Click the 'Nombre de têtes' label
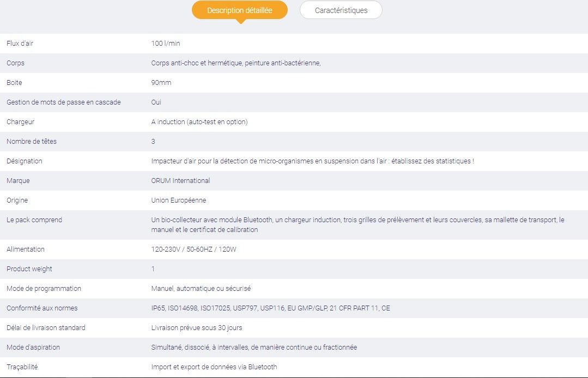Image resolution: width=588 pixels, height=378 pixels. pos(32,142)
